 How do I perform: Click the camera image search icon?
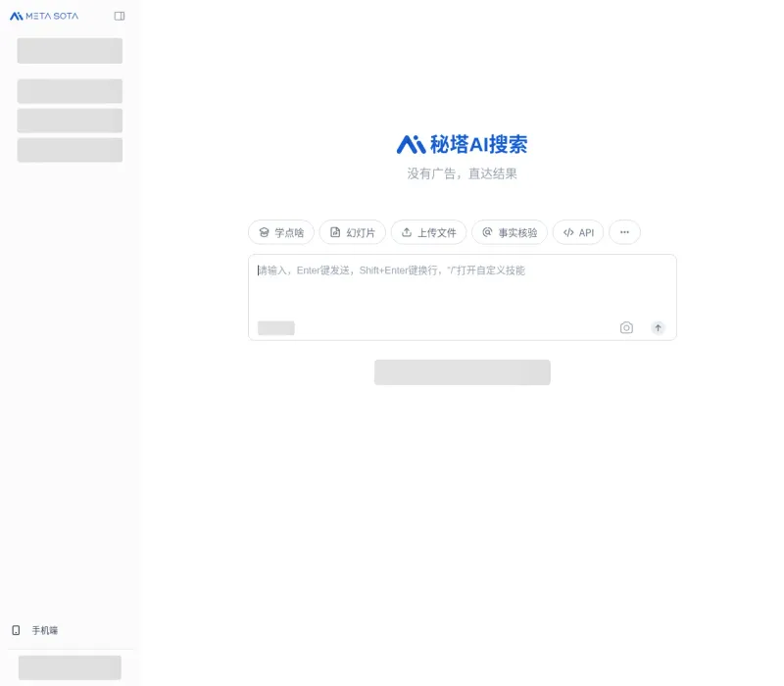click(626, 328)
